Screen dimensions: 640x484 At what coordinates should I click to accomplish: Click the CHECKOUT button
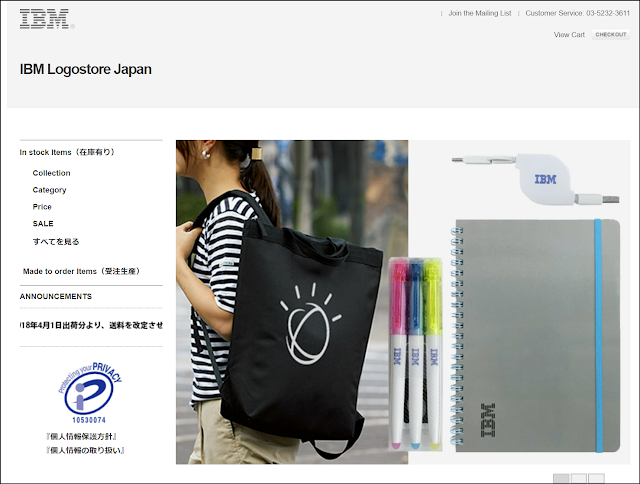point(611,35)
